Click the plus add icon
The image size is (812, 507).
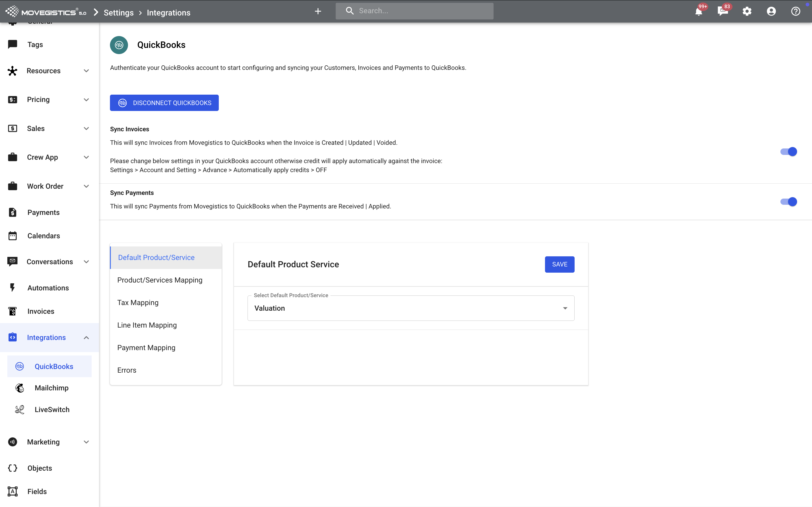318,11
